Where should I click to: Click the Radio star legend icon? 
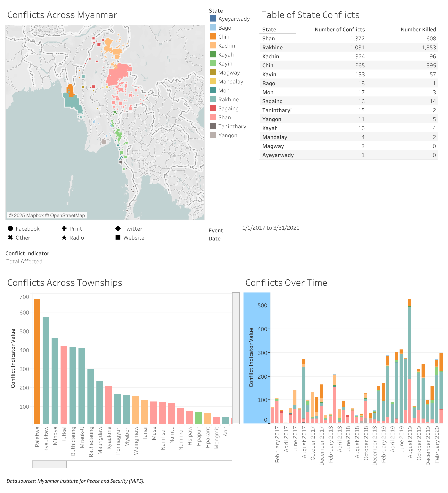point(64,238)
